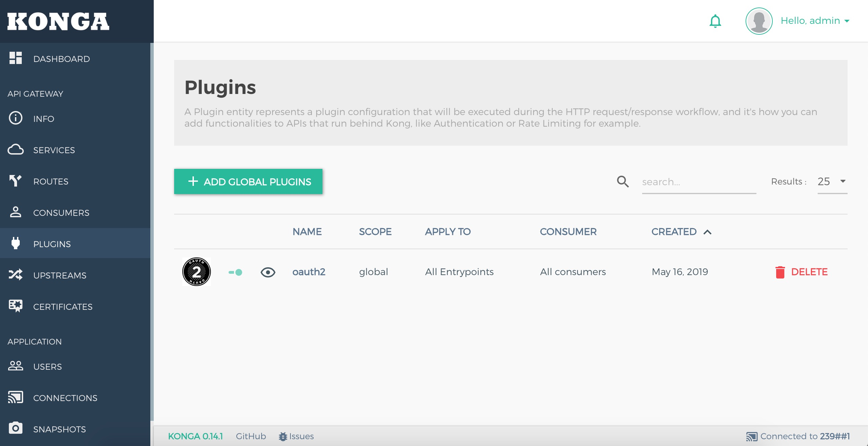
Task: Open the oauth2 plugin name link
Action: pos(308,272)
